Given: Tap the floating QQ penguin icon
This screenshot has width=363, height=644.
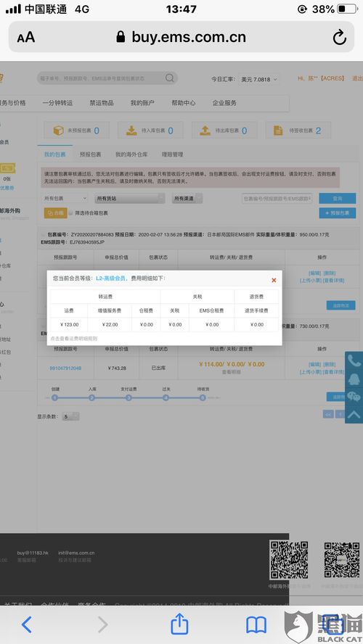Looking at the screenshot, I should point(354,379).
